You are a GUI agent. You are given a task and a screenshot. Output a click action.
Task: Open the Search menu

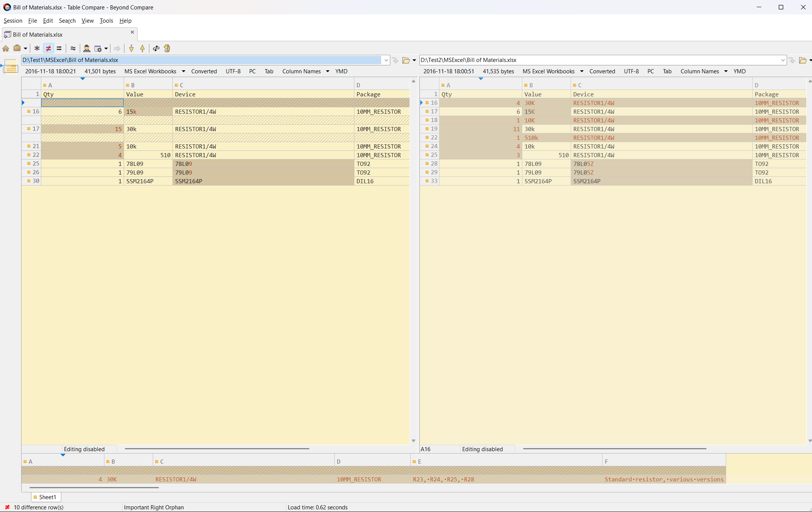click(x=67, y=21)
